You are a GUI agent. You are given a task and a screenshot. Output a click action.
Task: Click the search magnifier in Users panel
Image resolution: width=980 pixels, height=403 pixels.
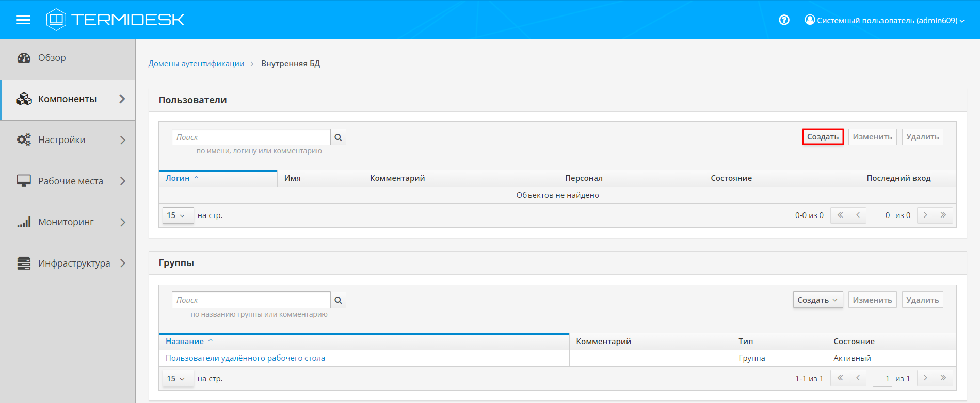(x=338, y=137)
